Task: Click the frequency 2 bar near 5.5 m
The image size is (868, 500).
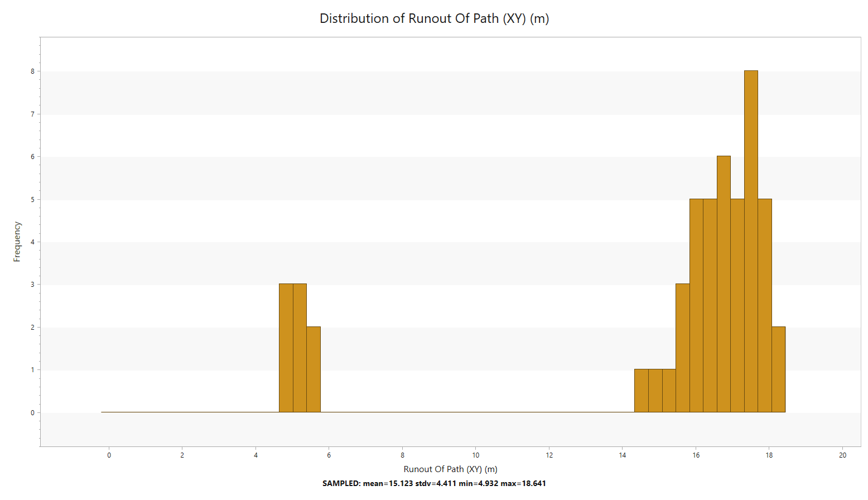Action: coord(314,369)
